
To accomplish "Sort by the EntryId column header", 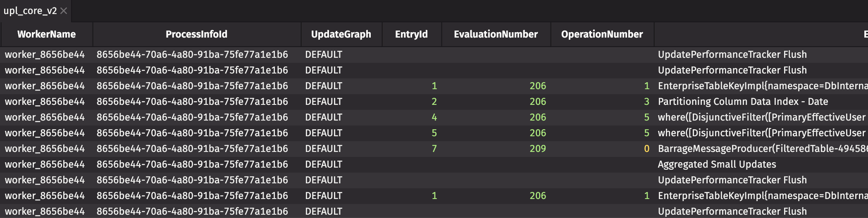I will coord(411,34).
